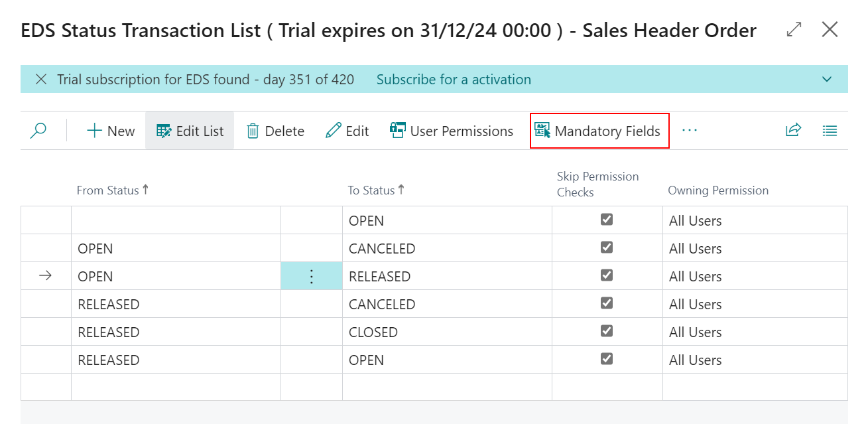The height and width of the screenshot is (430, 868).
Task: Click Subscribe for a activation link
Action: (x=454, y=80)
